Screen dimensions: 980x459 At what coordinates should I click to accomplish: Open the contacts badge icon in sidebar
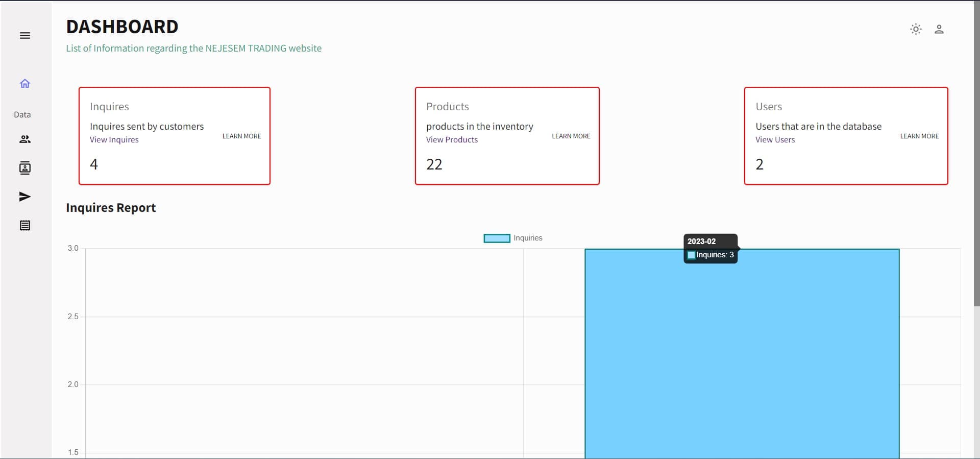click(x=24, y=168)
